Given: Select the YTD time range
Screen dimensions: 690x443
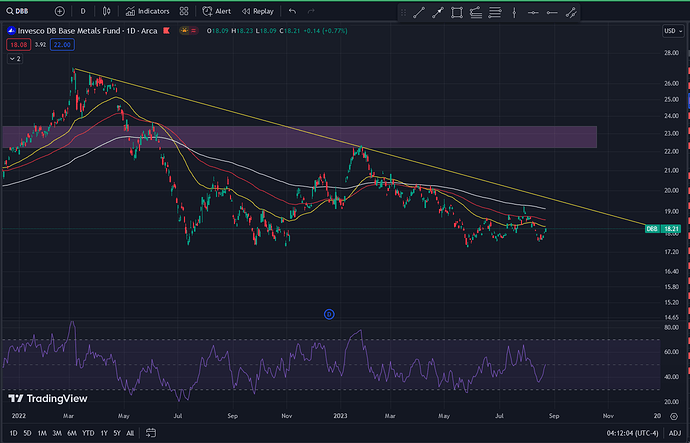Looking at the screenshot, I should click(x=88, y=433).
